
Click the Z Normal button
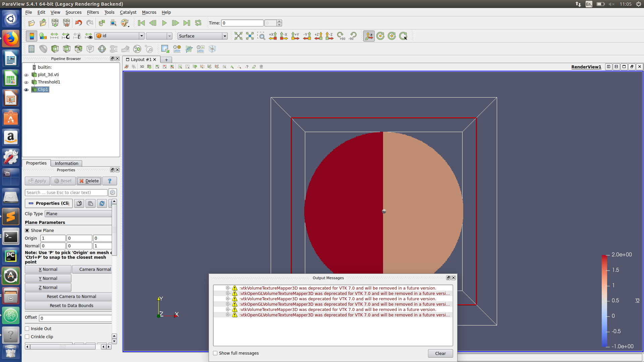(x=48, y=288)
